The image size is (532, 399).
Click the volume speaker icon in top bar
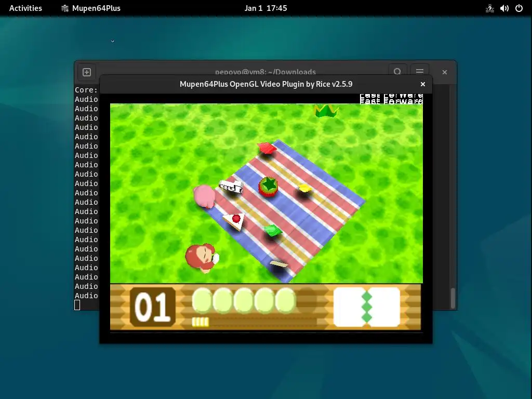coord(504,8)
